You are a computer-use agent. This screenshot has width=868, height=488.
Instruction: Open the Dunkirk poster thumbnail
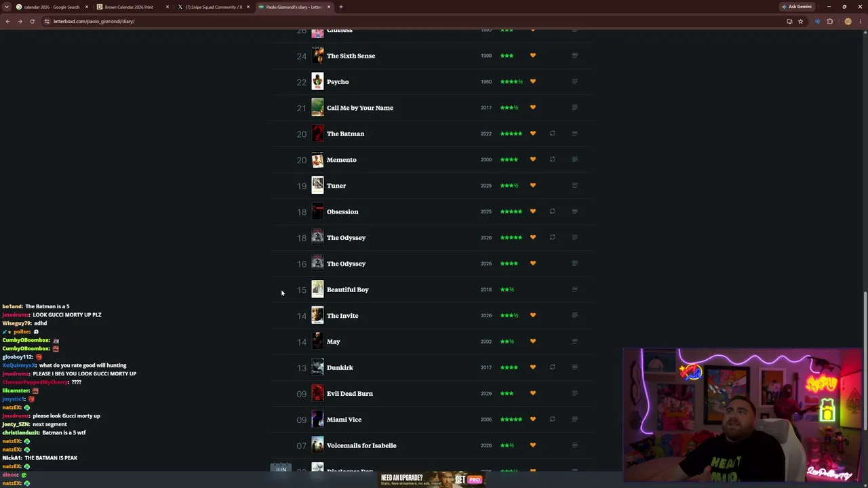317,367
